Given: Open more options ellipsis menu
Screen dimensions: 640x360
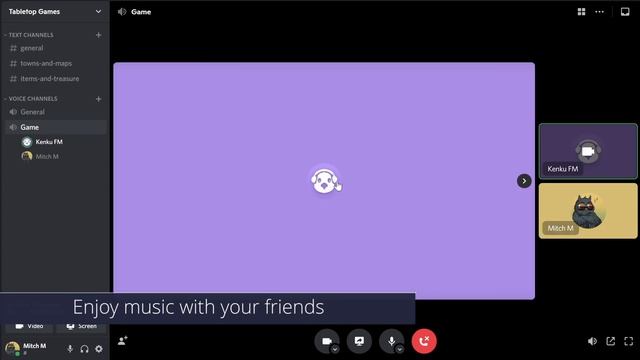Looking at the screenshot, I should click(599, 11).
